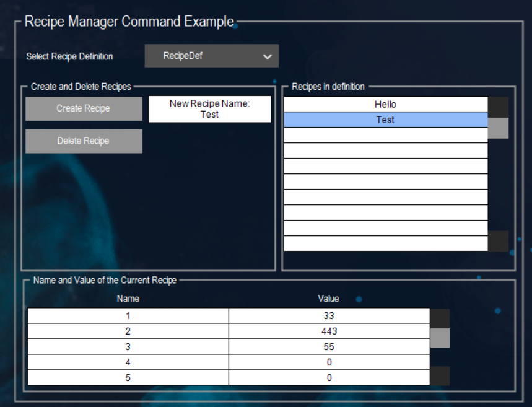Click the Value column header
Viewport: 532px width, 407px height.
(328, 299)
